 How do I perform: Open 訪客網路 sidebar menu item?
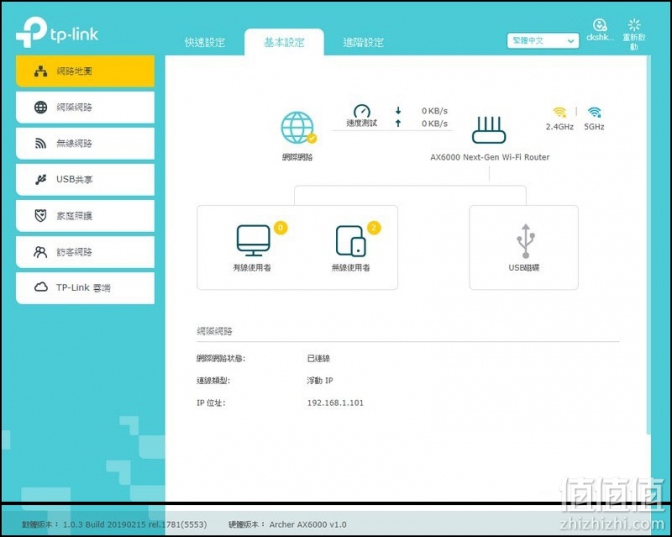point(85,252)
